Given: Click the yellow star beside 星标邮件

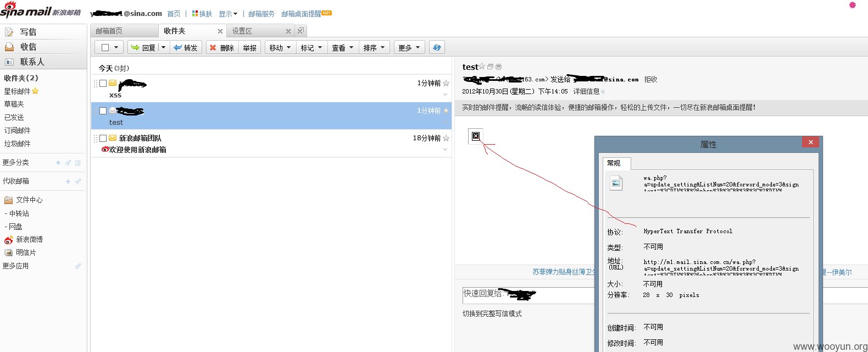Looking at the screenshot, I should click(35, 91).
